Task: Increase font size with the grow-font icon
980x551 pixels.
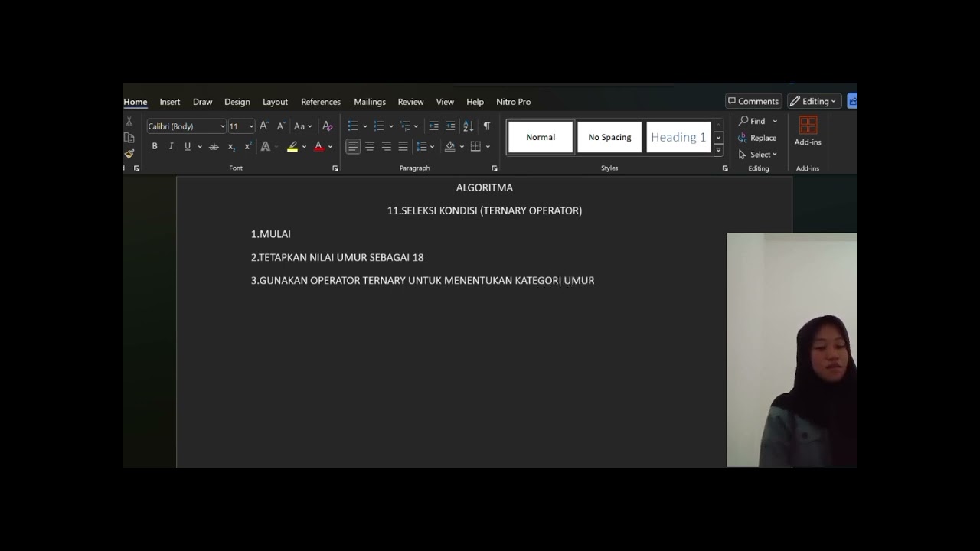Action: click(x=264, y=126)
